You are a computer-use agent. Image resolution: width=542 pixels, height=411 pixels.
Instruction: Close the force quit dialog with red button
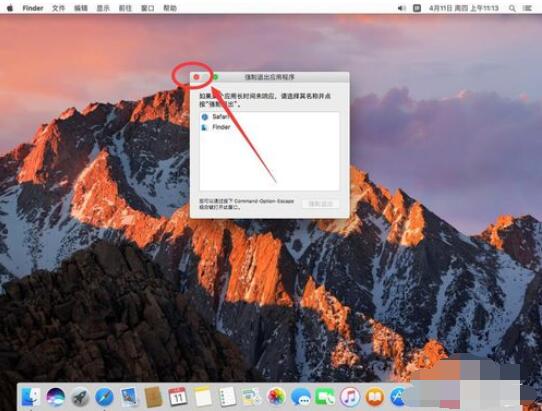point(196,77)
